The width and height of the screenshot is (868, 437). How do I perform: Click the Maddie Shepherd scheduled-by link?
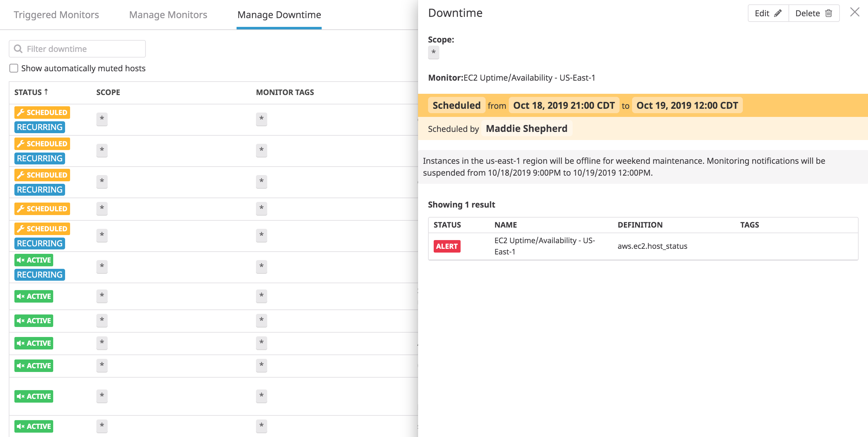tap(526, 128)
